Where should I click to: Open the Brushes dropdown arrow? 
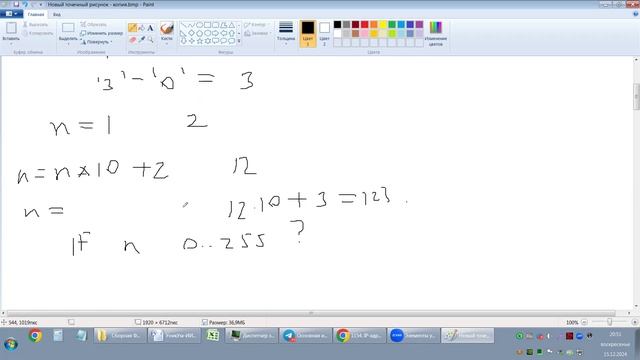[x=167, y=43]
